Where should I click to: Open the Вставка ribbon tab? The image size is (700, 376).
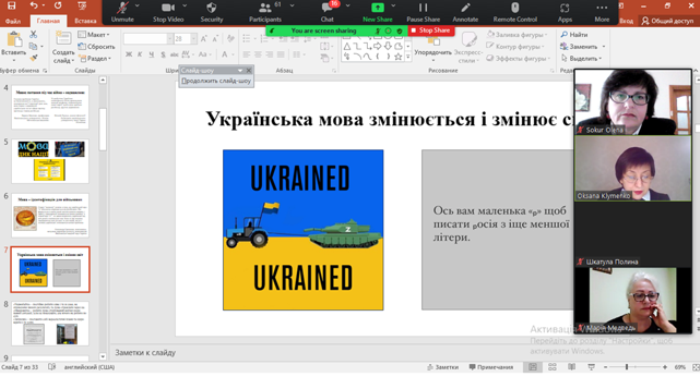[x=85, y=21]
